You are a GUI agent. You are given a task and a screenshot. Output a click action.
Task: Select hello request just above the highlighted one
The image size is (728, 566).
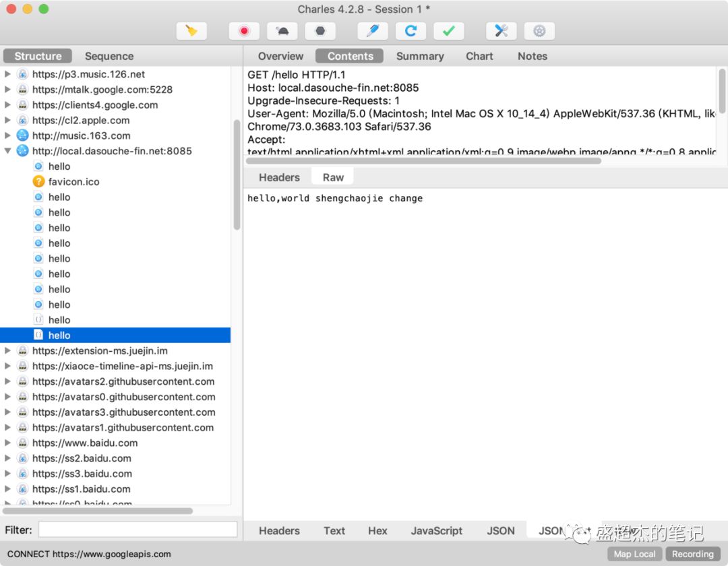pos(115,319)
